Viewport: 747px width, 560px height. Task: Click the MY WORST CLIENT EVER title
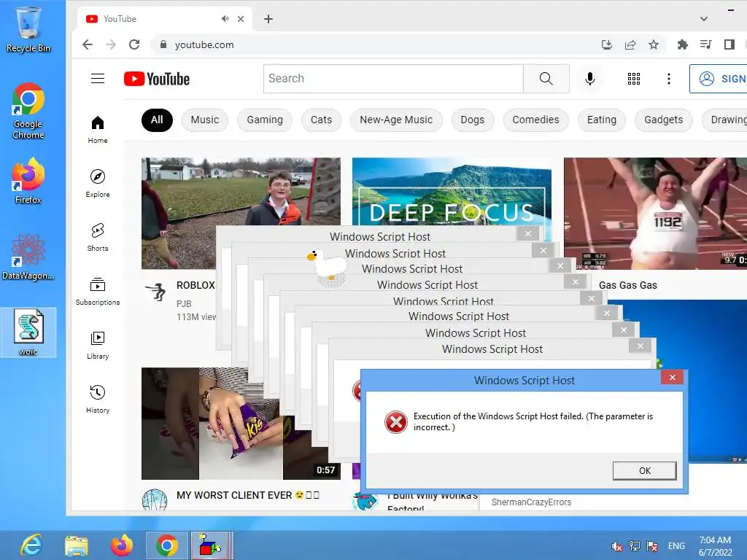click(x=248, y=495)
